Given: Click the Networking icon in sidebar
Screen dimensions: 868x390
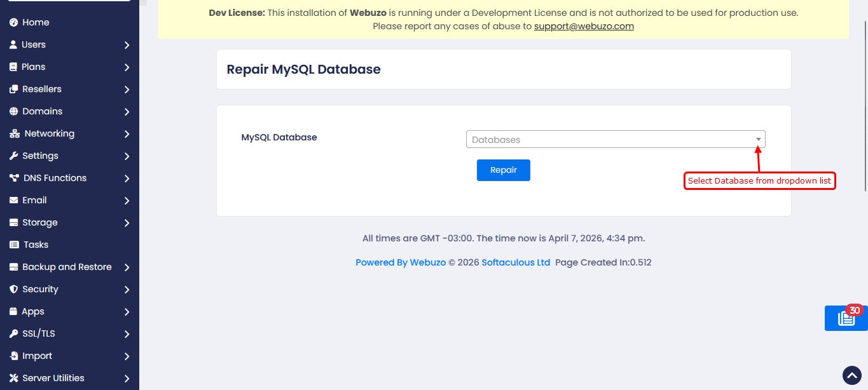Looking at the screenshot, I should click(x=14, y=133).
